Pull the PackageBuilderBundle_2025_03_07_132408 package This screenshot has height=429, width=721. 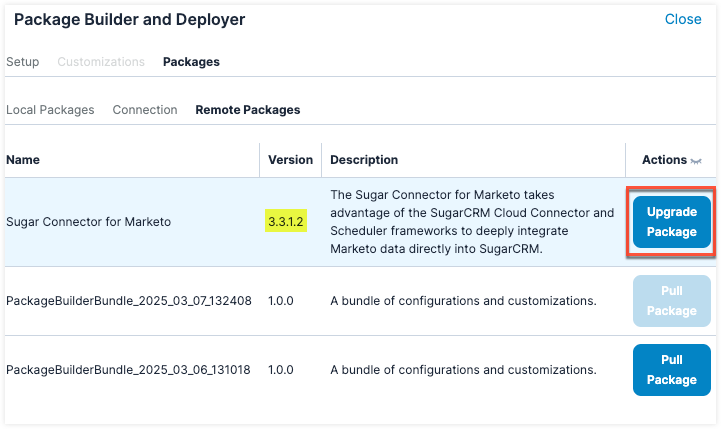(x=671, y=301)
